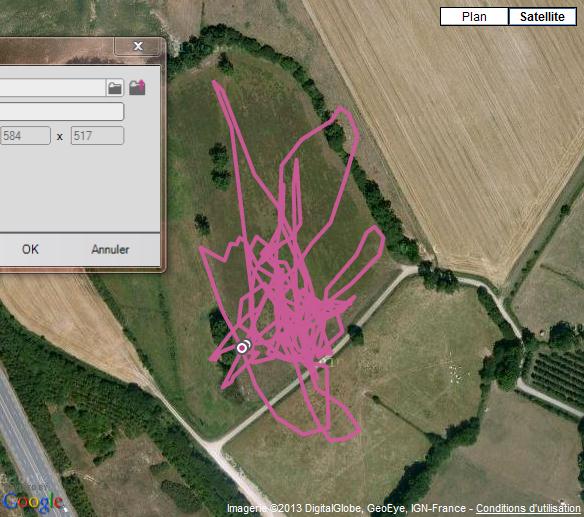Click the northern tip of the pink track
The width and height of the screenshot is (584, 517).
coord(216,84)
